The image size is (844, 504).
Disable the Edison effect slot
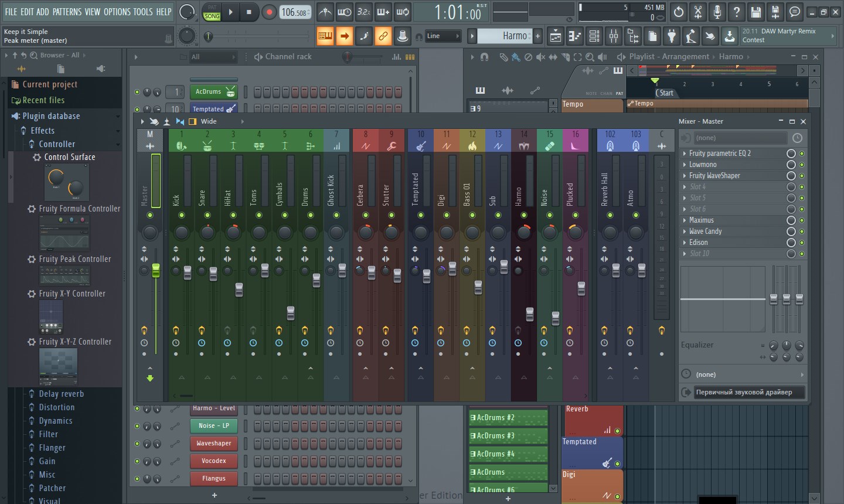click(x=802, y=243)
